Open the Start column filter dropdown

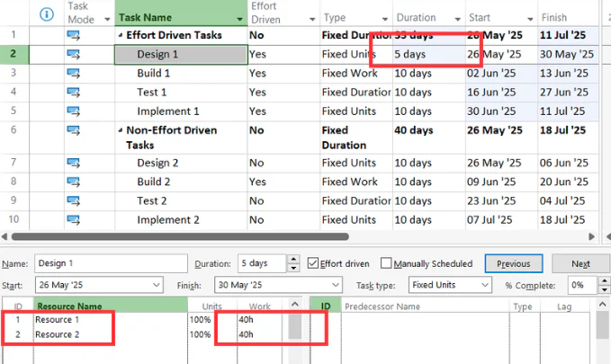click(x=530, y=19)
